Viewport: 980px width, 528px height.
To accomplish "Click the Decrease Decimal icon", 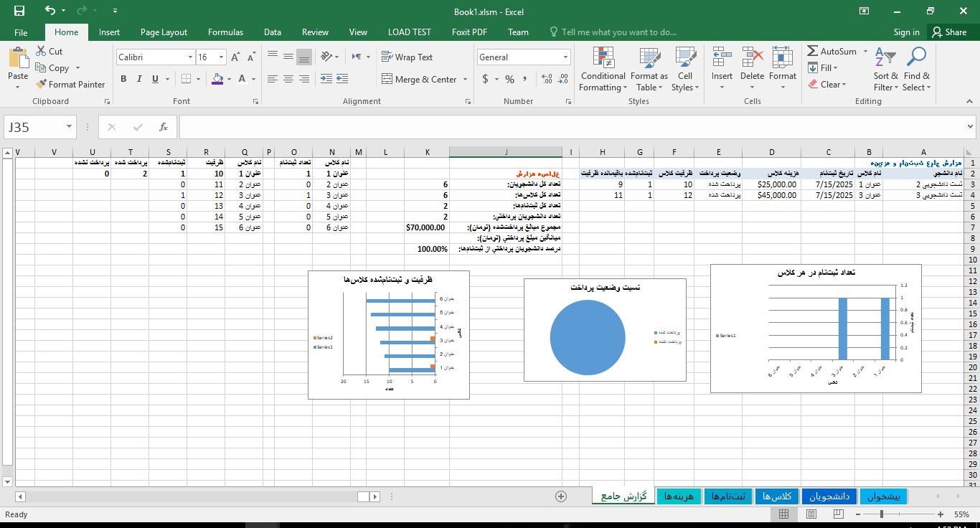I will pyautogui.click(x=564, y=80).
